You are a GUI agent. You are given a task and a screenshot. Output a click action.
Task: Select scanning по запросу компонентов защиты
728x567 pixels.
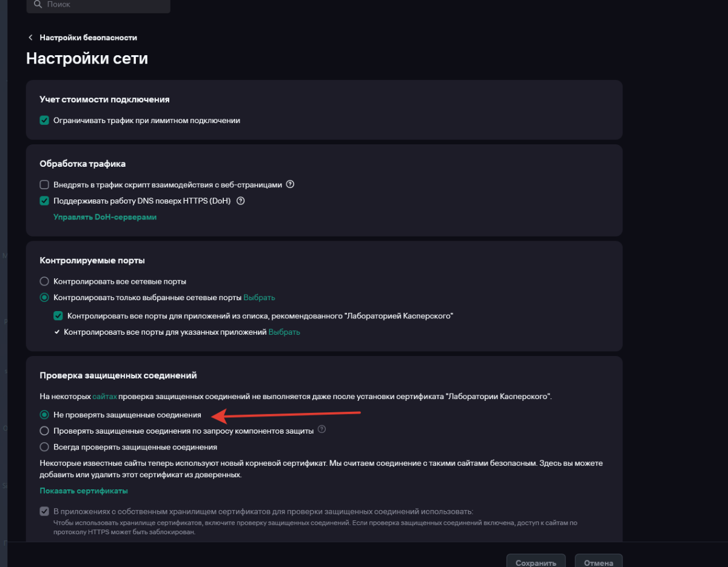click(x=44, y=431)
